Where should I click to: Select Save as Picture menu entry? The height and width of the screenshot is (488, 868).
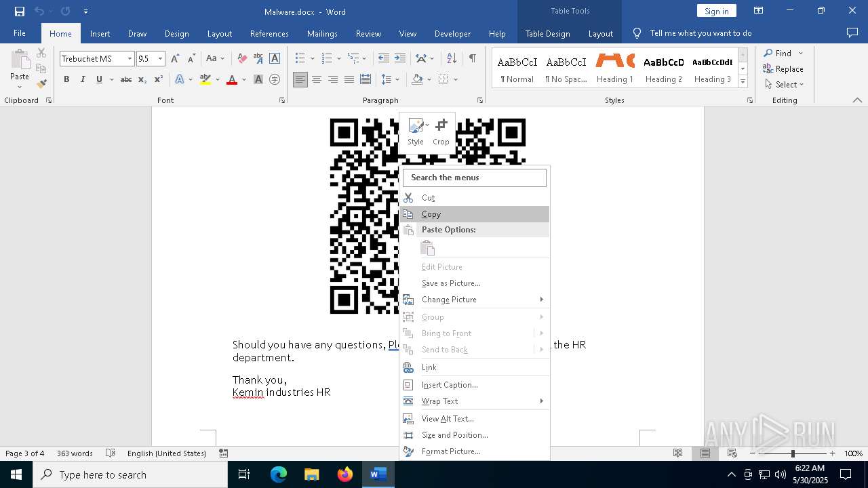pos(475,283)
